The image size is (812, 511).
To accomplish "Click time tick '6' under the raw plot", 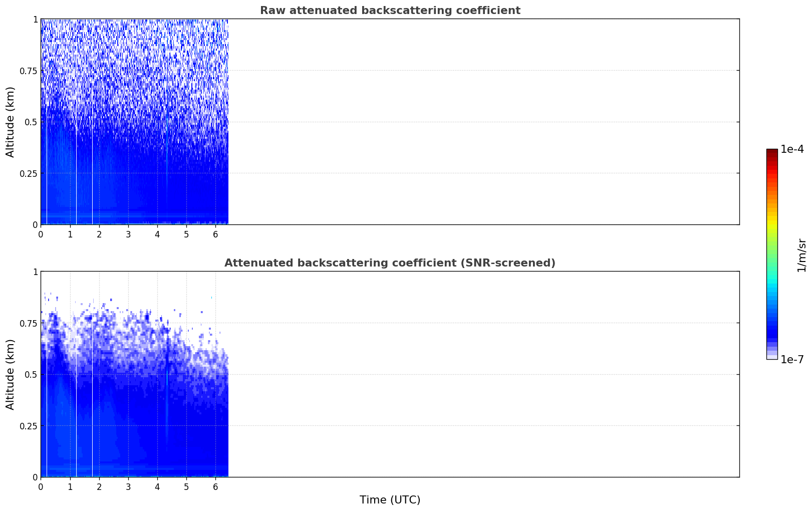I will pos(215,234).
